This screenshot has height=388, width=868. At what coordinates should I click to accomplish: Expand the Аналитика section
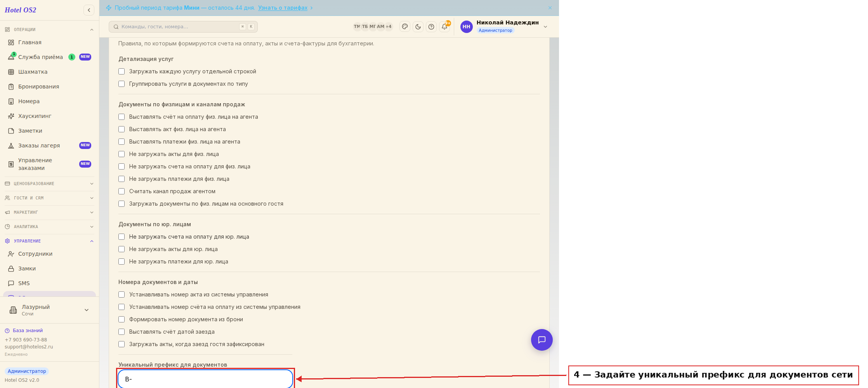(49, 227)
